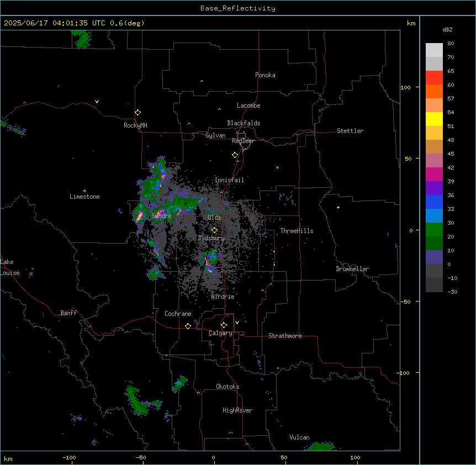Click the Base_Reflectivity title
476x465 pixels.
pos(238,8)
